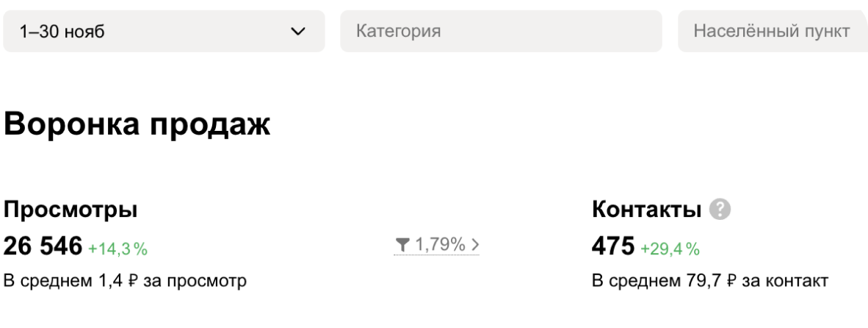Focus the Категория filter field
Image resolution: width=868 pixels, height=328 pixels.
point(500,31)
